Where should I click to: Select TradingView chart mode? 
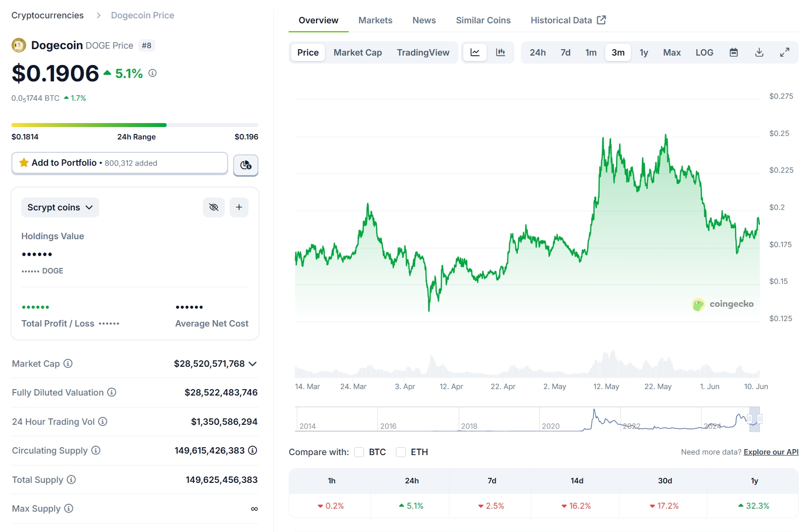pos(423,52)
